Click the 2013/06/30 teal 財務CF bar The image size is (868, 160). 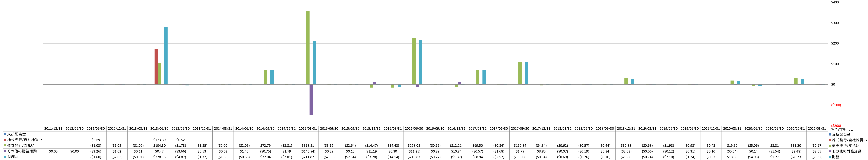click(166, 56)
